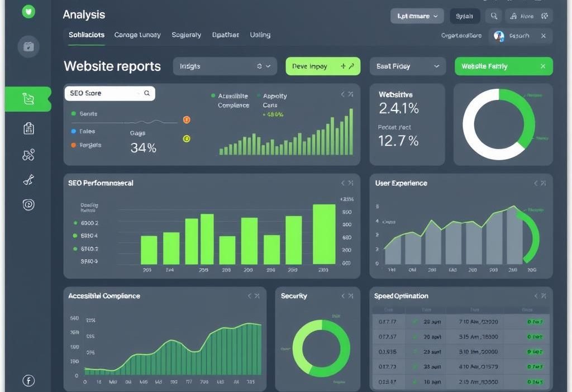Image resolution: width=572 pixels, height=392 pixels.
Task: Open the calendar icon in the left sidebar
Action: tap(28, 46)
